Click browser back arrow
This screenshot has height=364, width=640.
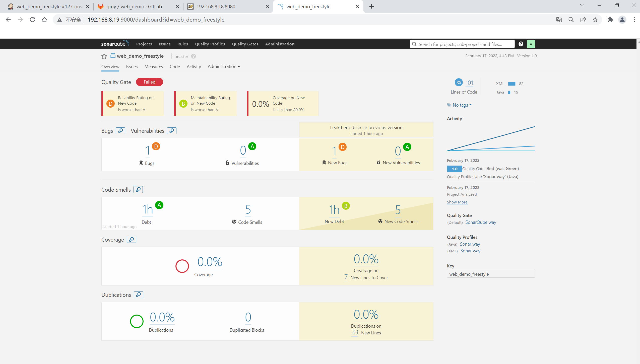point(8,20)
